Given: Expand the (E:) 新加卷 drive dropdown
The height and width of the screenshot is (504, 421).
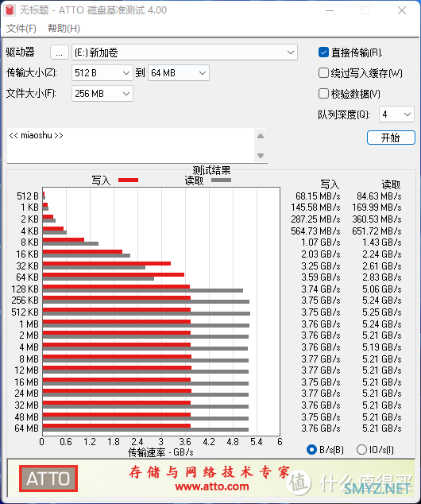Looking at the screenshot, I should pos(184,52).
